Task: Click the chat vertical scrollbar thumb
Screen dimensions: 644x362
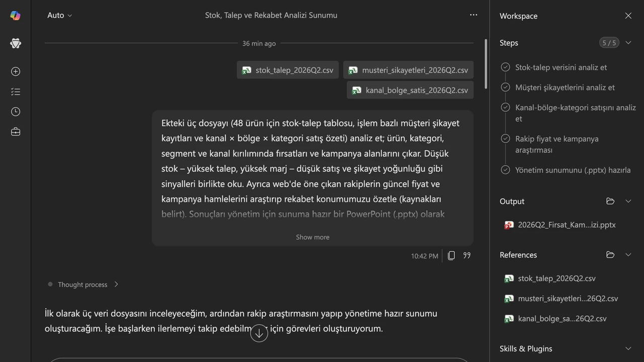Action: coord(486,64)
